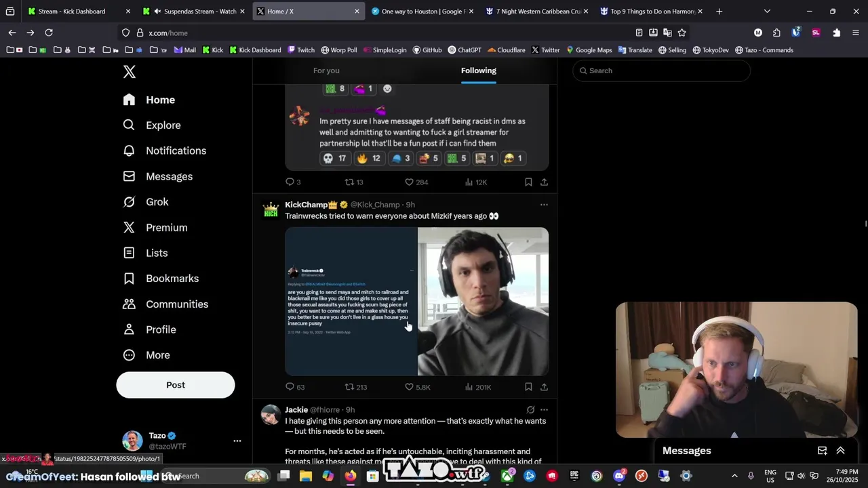Switch to One way to Houston tab
The width and height of the screenshot is (868, 488).
[423, 12]
